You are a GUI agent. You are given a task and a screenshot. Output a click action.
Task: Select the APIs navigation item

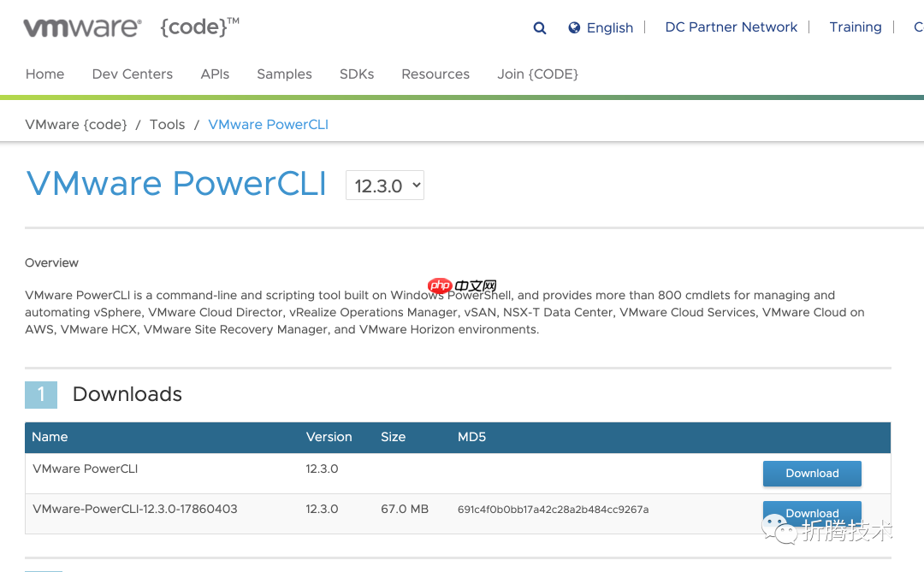pyautogui.click(x=215, y=74)
